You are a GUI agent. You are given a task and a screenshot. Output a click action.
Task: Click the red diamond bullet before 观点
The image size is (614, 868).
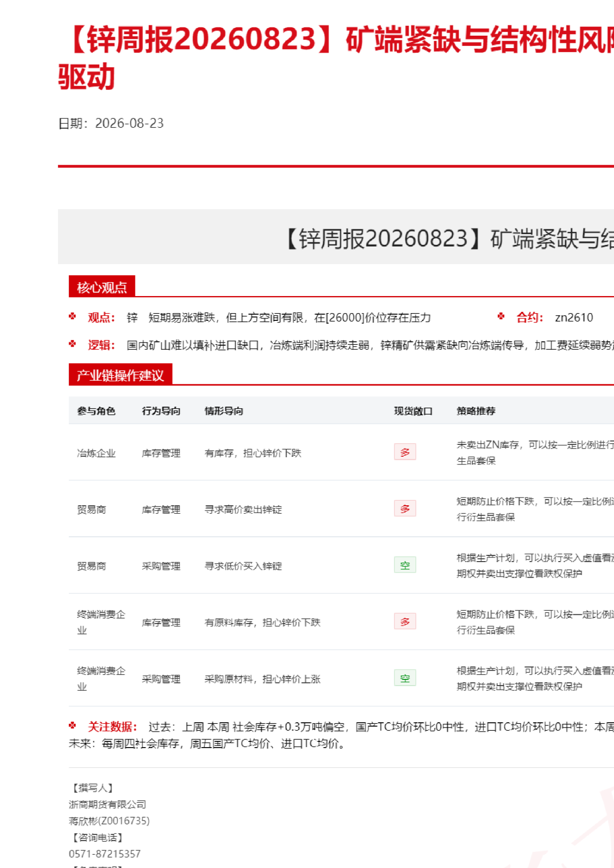tap(72, 316)
